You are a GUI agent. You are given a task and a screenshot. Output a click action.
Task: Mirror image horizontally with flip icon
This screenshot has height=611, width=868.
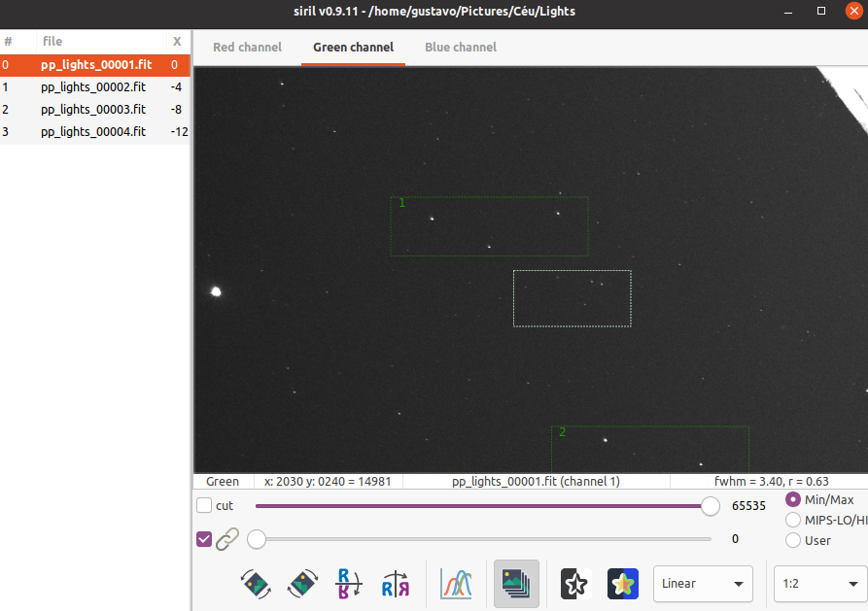tap(396, 584)
